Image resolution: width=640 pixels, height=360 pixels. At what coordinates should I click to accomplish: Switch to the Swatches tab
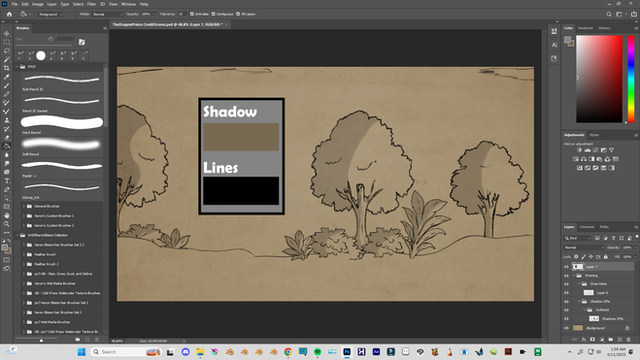tap(585, 28)
